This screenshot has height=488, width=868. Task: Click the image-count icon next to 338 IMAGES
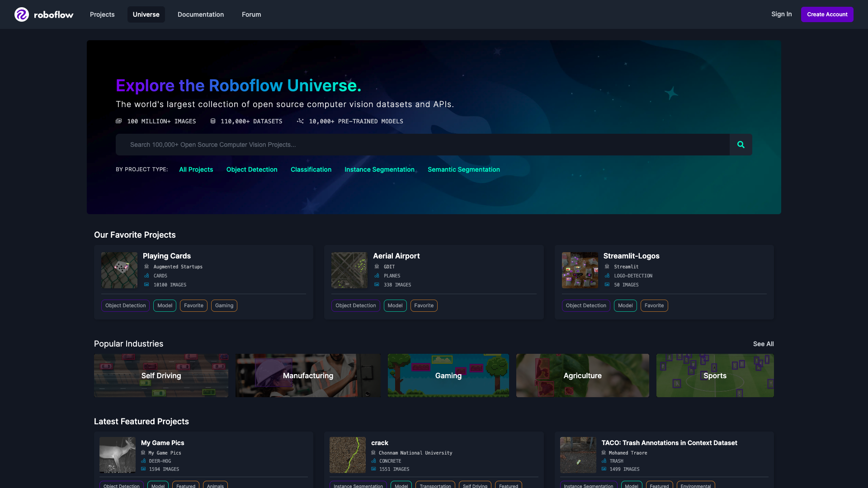[x=377, y=285]
